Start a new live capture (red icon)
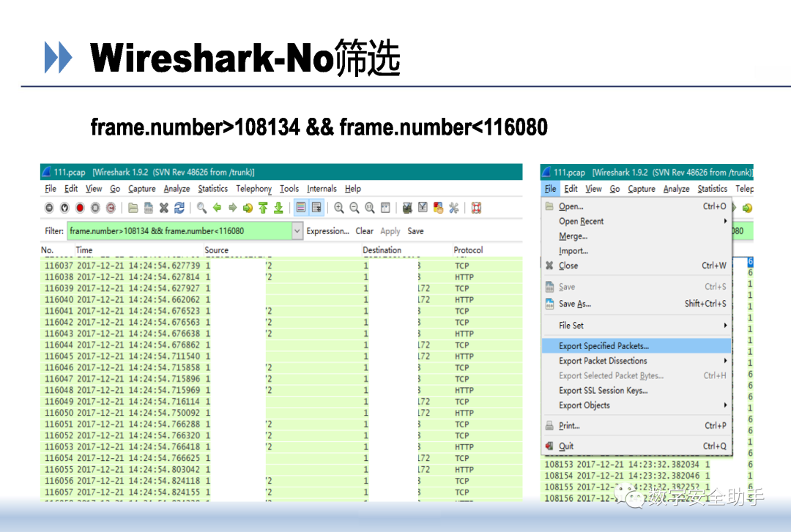Viewport: 791px width, 532px height. click(80, 208)
